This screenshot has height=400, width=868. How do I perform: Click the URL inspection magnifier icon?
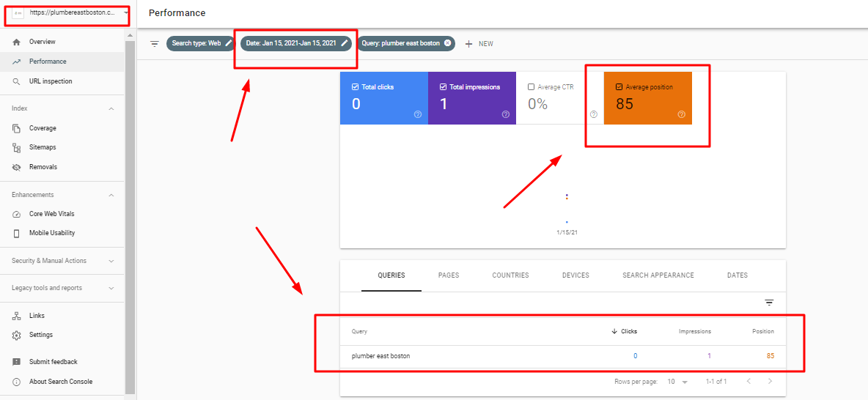pyautogui.click(x=17, y=81)
